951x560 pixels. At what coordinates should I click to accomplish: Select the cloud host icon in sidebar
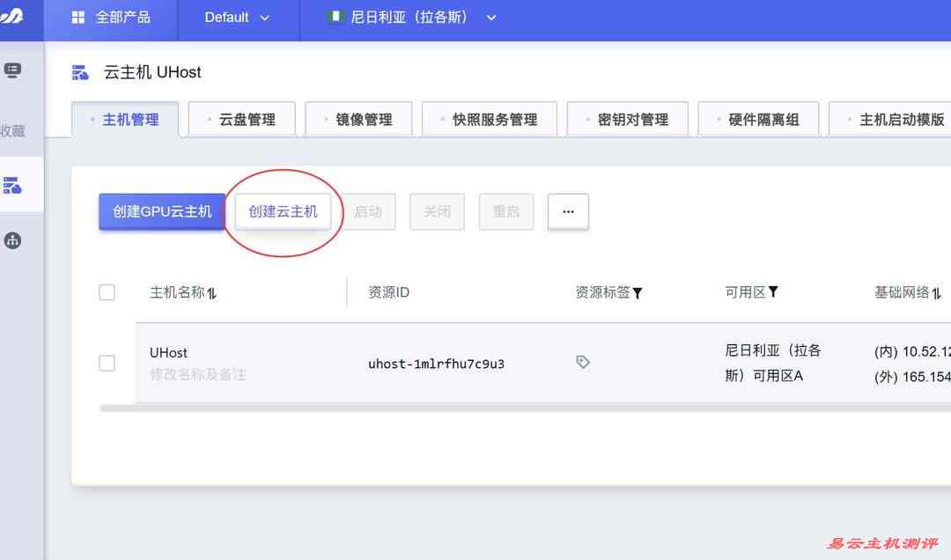12,185
